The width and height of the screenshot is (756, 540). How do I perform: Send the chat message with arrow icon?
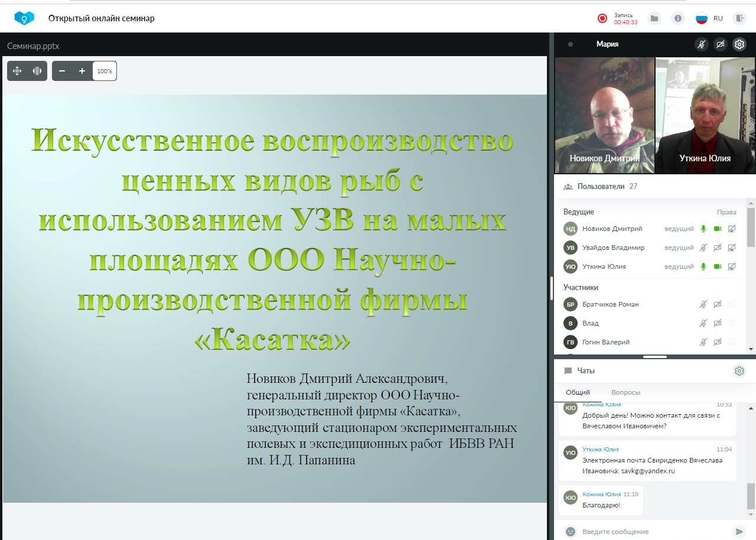(x=738, y=531)
